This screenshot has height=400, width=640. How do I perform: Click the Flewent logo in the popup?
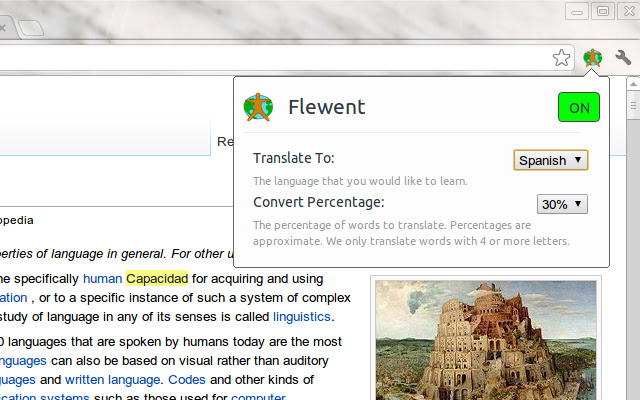pyautogui.click(x=258, y=107)
